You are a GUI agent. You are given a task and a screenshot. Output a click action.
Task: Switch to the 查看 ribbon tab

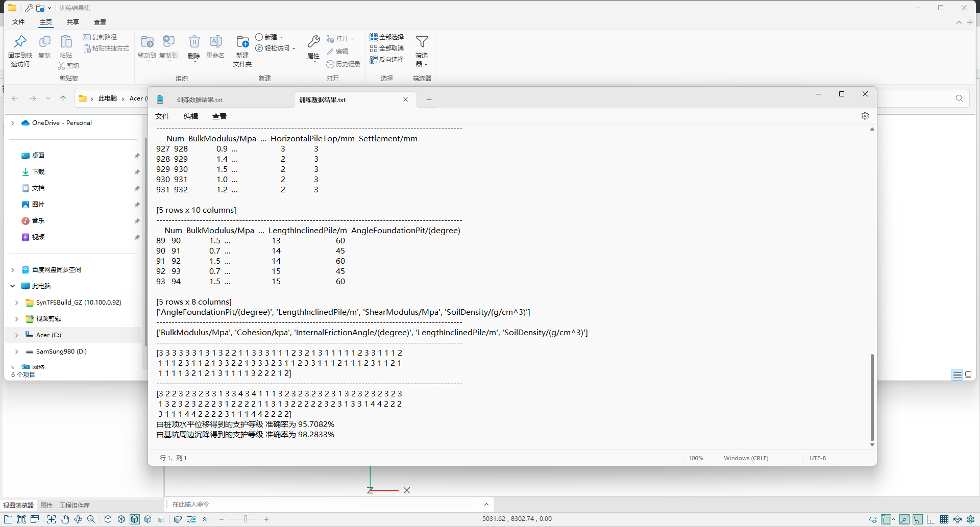pyautogui.click(x=100, y=22)
